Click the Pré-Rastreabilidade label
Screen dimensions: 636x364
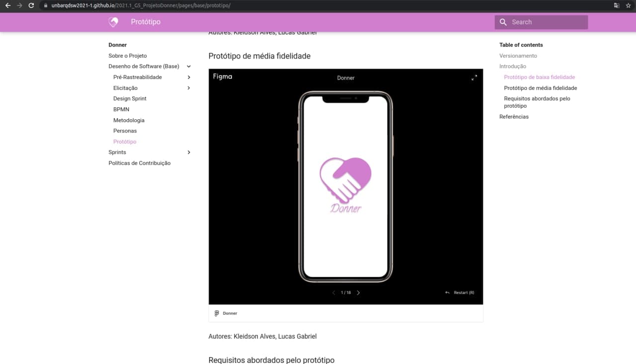pyautogui.click(x=138, y=77)
